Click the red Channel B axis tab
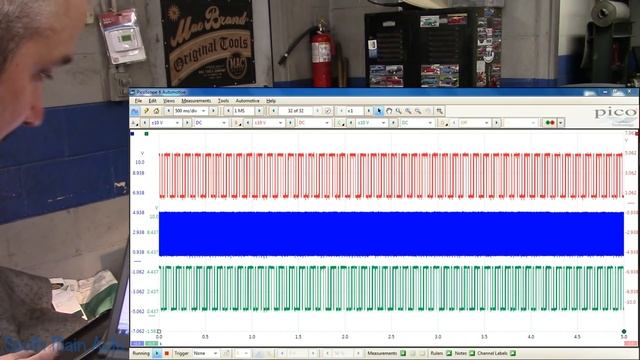 pyautogui.click(x=631, y=344)
